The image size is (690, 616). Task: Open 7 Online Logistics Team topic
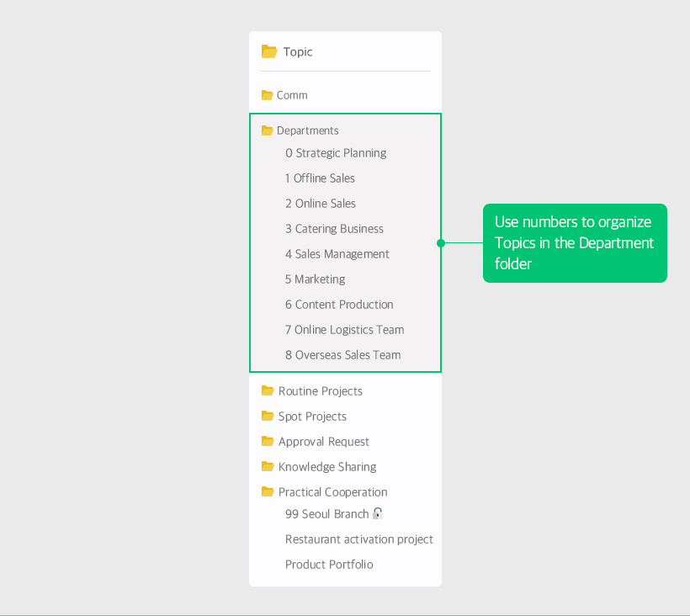pos(344,330)
